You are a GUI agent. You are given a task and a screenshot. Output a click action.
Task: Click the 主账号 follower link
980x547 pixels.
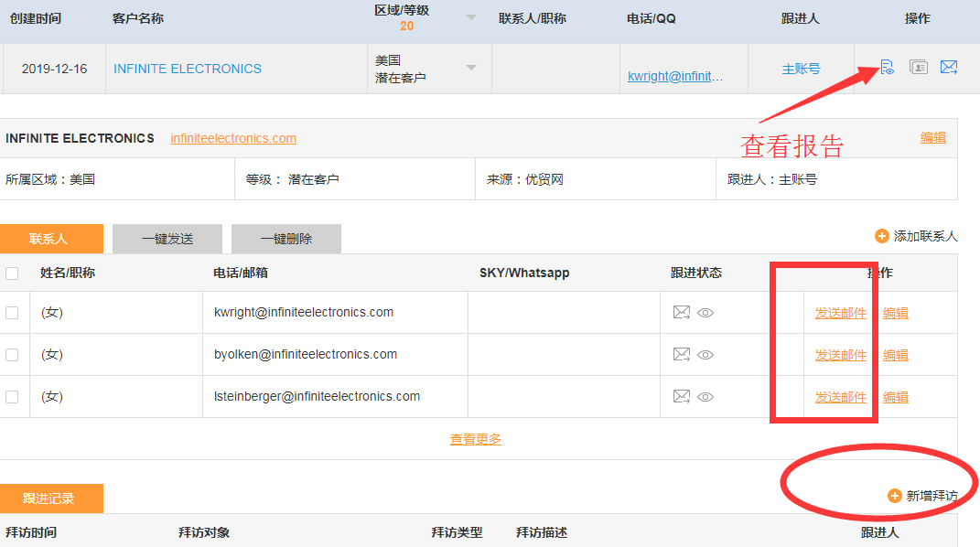tap(801, 69)
